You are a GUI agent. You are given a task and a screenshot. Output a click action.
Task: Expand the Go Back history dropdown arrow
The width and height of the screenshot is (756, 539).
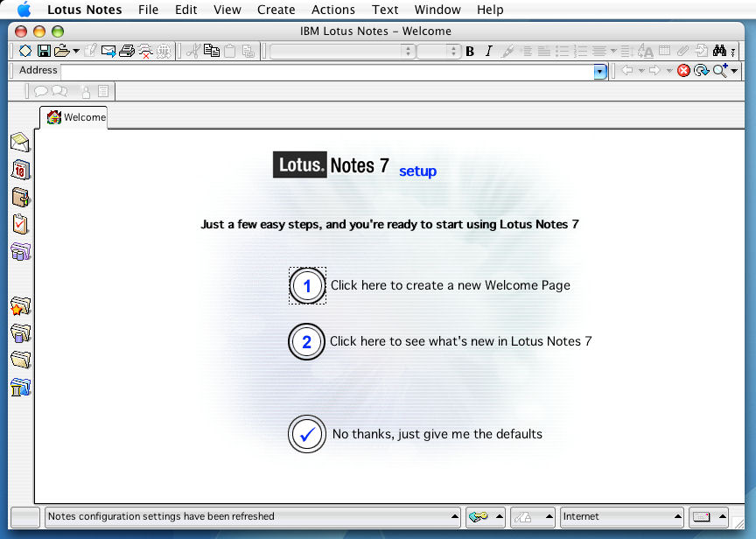(641, 71)
